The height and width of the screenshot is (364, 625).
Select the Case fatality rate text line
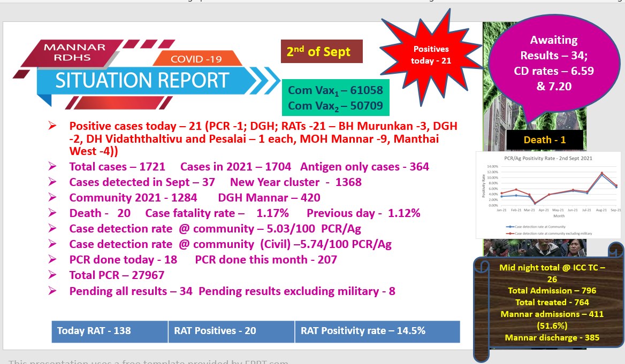[245, 213]
